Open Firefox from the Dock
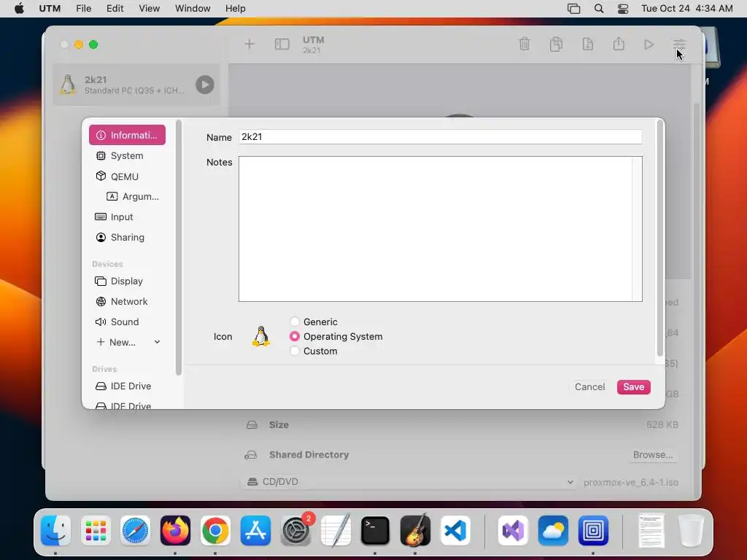747x560 pixels. coord(175,531)
